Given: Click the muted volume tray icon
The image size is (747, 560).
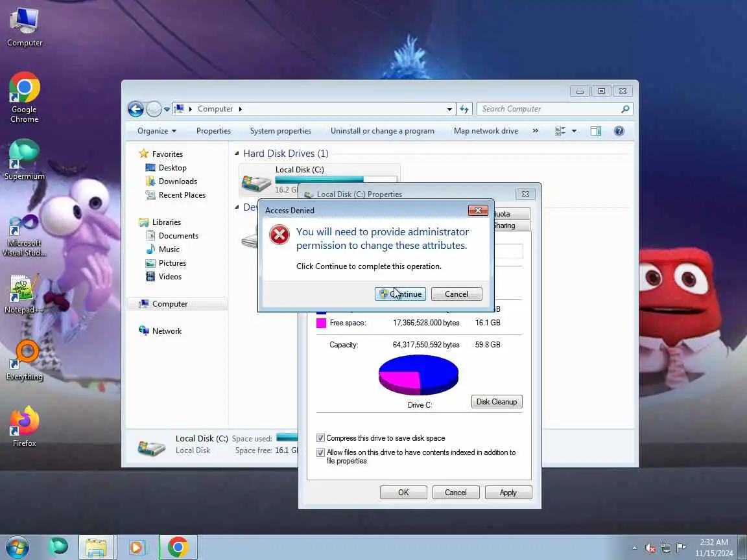Looking at the screenshot, I should [x=650, y=548].
